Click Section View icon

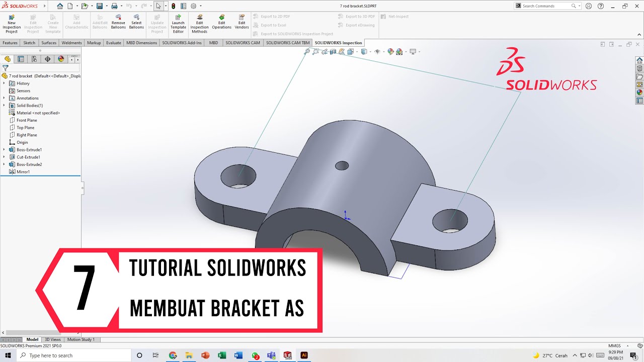(333, 51)
